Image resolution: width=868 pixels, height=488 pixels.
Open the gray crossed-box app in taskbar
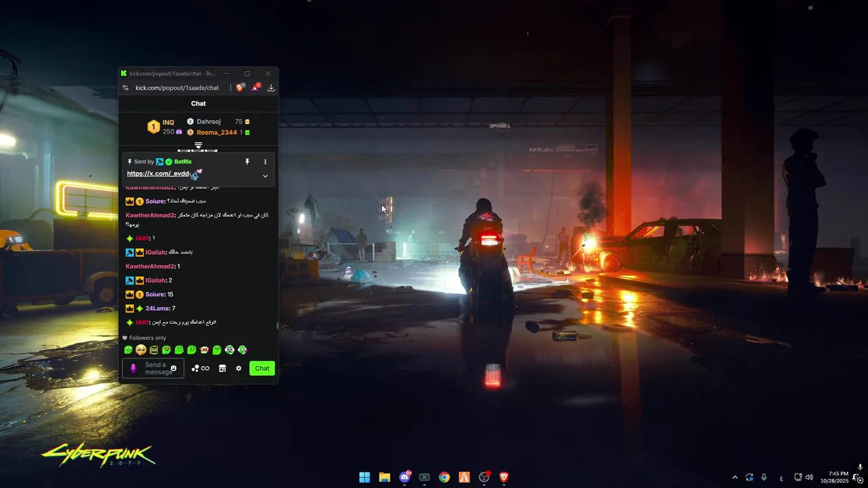425,477
